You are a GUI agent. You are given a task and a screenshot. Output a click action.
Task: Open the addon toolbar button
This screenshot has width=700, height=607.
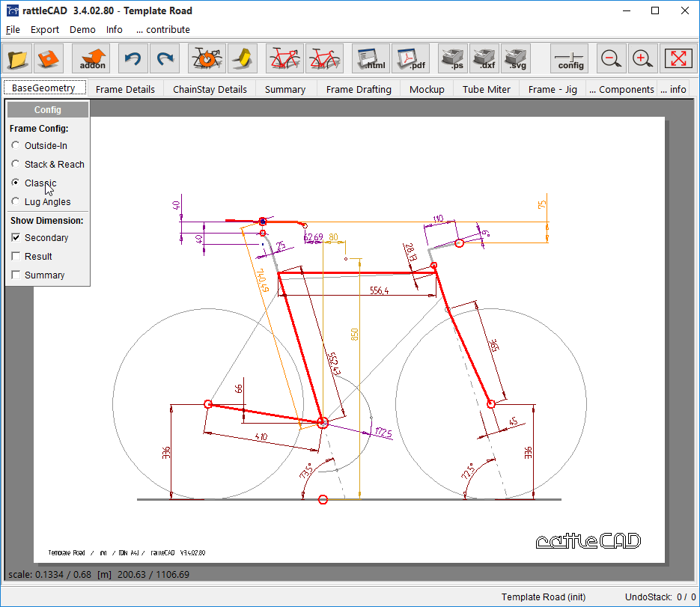pyautogui.click(x=91, y=58)
